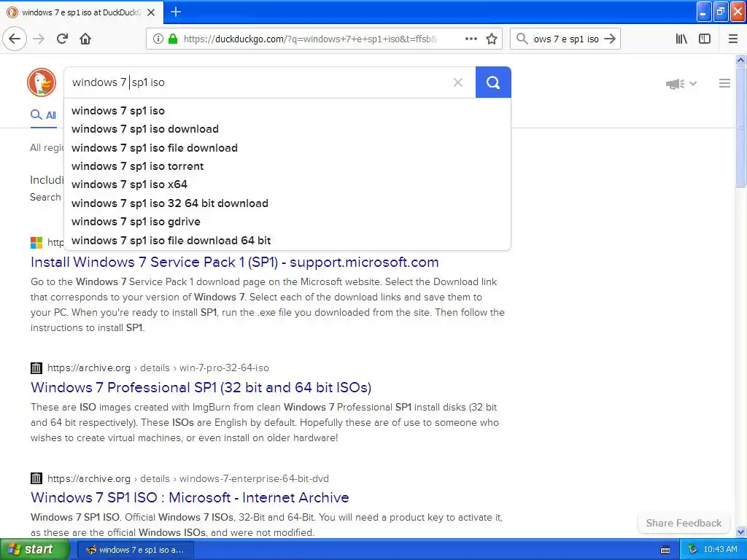Open 'Install Windows 7 Service Pack 1' result

coord(234,262)
